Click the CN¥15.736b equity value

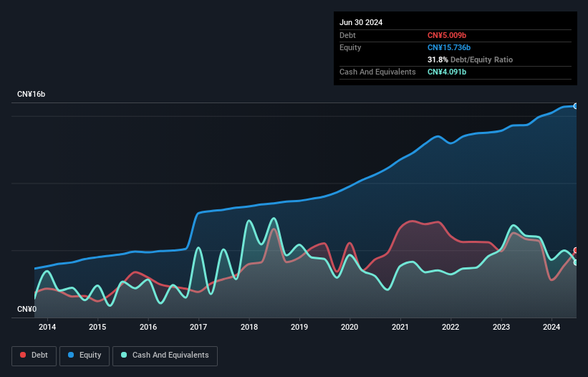[x=449, y=47]
